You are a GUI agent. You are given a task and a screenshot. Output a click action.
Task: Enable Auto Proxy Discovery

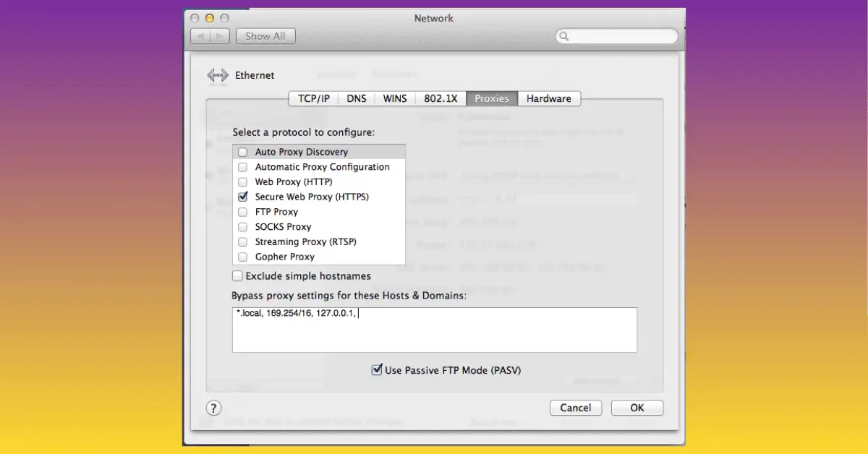point(242,152)
